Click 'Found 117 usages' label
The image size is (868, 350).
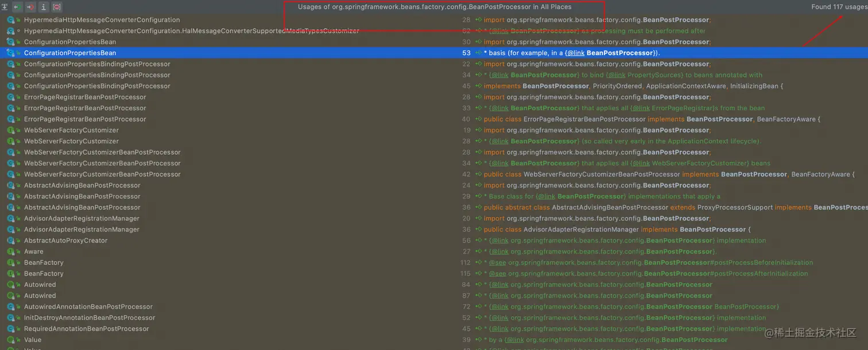[x=839, y=7]
